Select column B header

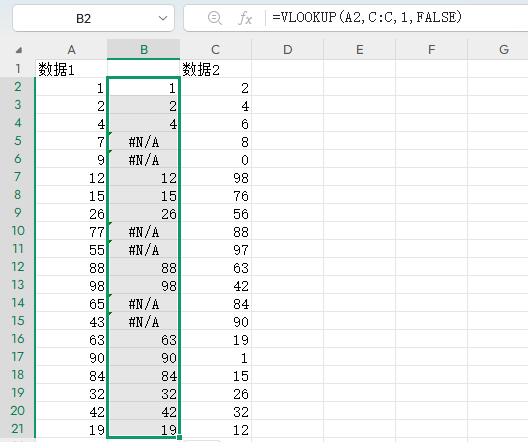pos(144,50)
